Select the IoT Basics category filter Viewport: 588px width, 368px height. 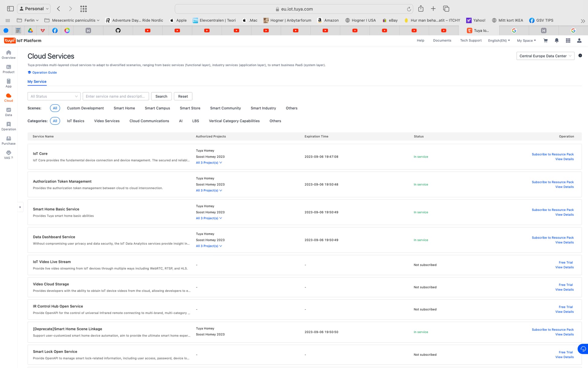click(75, 121)
